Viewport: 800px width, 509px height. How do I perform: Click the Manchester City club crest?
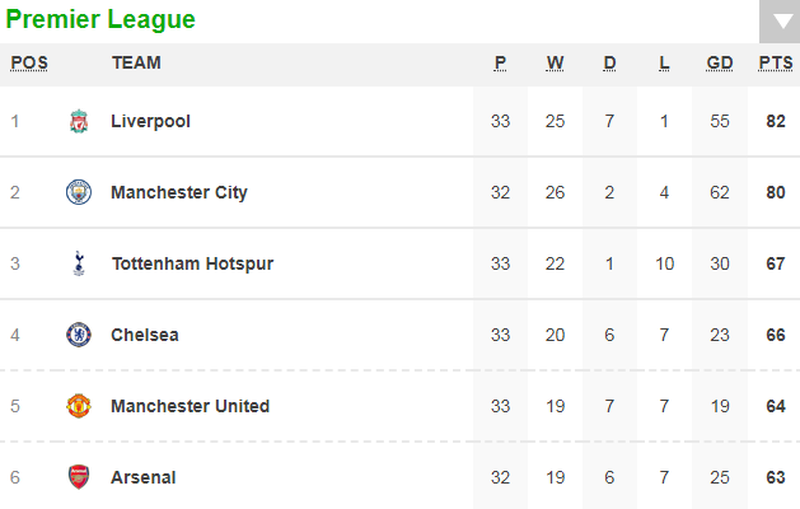[x=78, y=193]
